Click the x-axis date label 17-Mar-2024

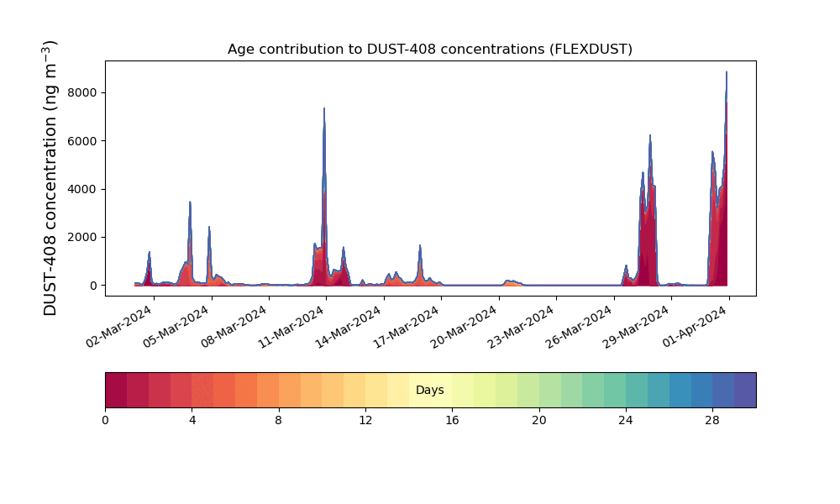click(407, 327)
